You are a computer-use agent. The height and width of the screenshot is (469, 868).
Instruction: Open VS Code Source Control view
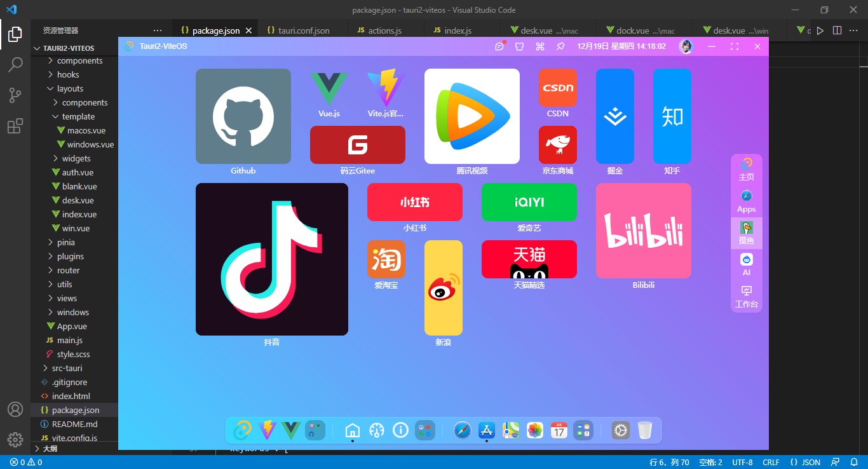pos(15,95)
